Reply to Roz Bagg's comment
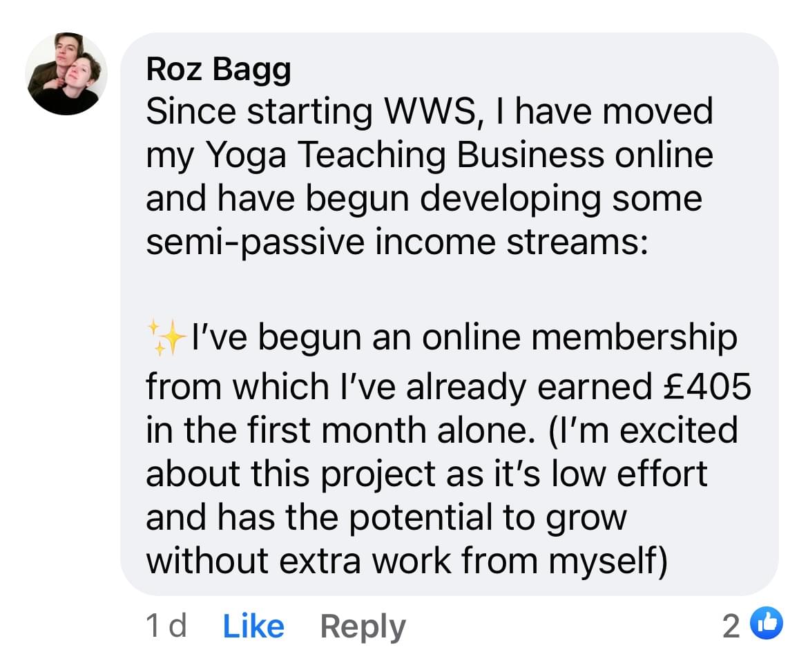808x672 pixels. tap(363, 626)
